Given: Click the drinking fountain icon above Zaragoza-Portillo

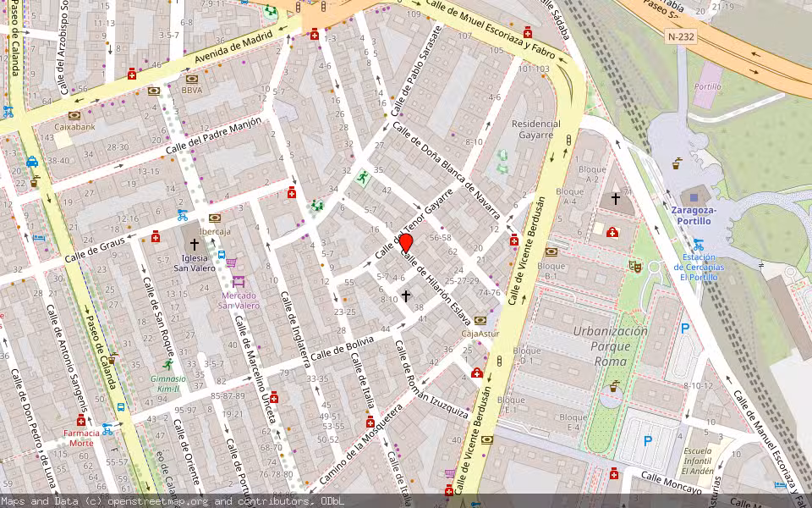Looking at the screenshot, I should (677, 163).
